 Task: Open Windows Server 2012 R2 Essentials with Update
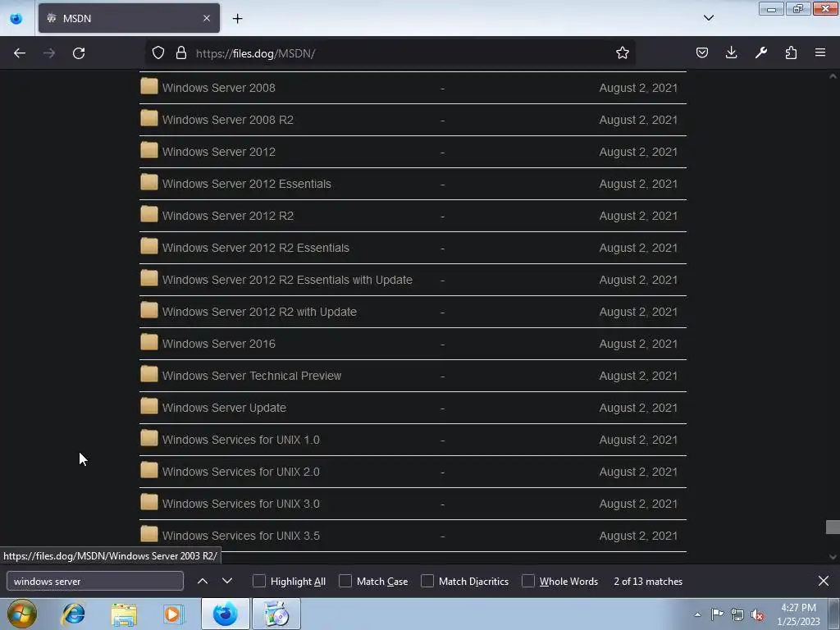point(287,281)
